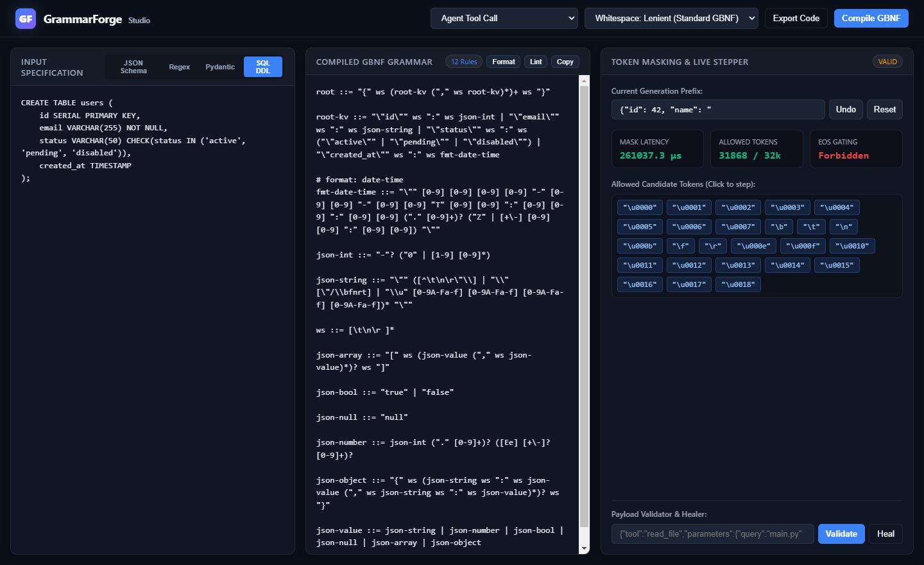The height and width of the screenshot is (565, 924).
Task: Click the VALID status badge
Action: click(887, 62)
